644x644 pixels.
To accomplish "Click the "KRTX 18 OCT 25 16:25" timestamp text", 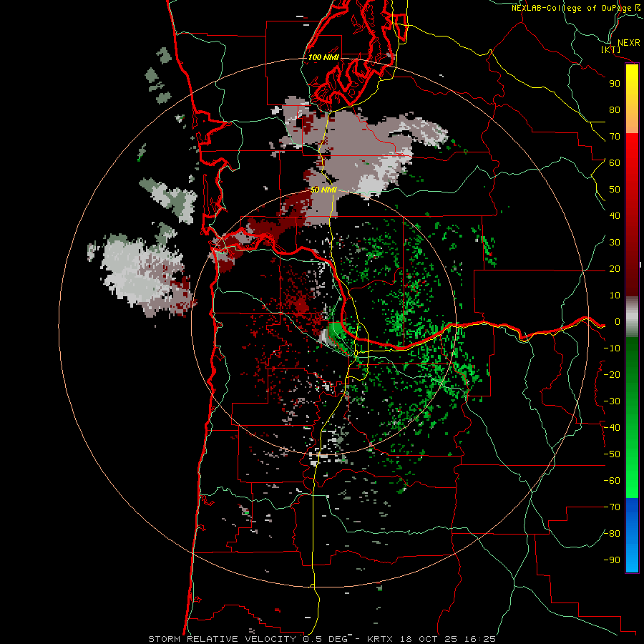I will pos(431,639).
